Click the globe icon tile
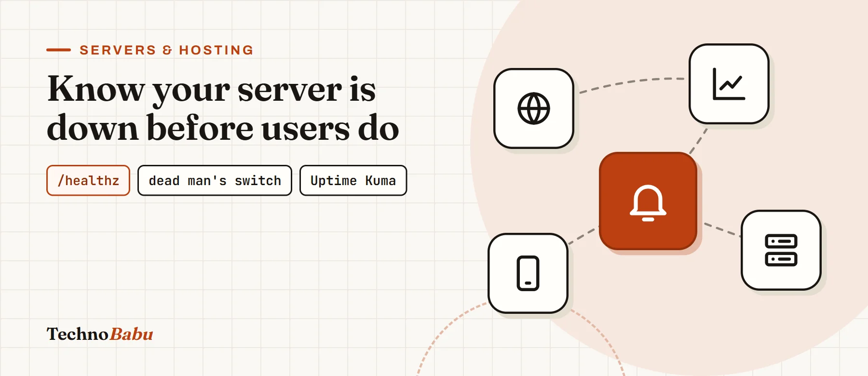The width and height of the screenshot is (868, 376). (534, 108)
